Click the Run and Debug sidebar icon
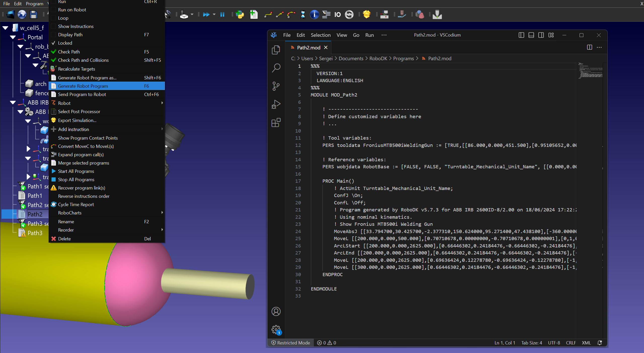The height and width of the screenshot is (353, 644). click(276, 104)
